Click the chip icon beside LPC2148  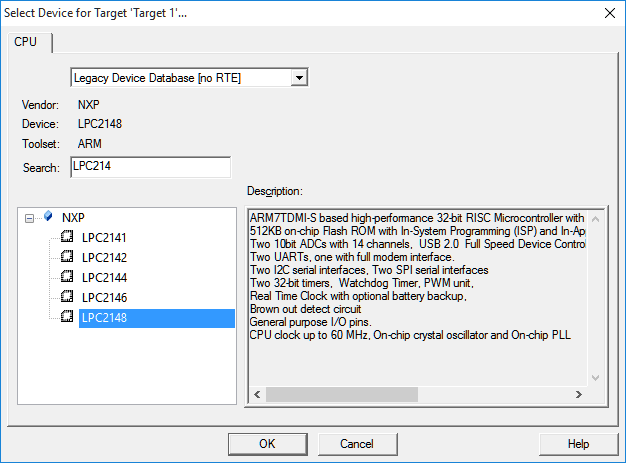coord(67,317)
